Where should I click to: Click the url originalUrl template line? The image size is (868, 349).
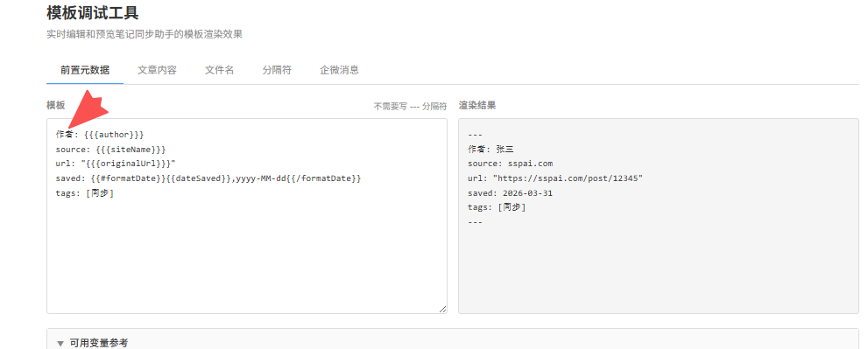[x=115, y=164]
